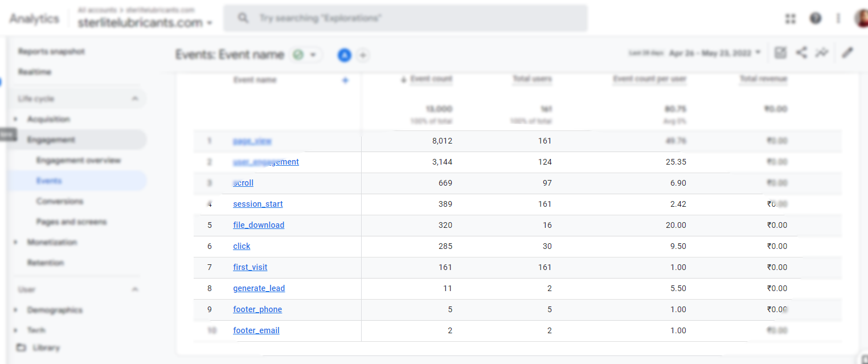This screenshot has height=364, width=868.
Task: Sort by Total revenue column header
Action: click(x=763, y=79)
